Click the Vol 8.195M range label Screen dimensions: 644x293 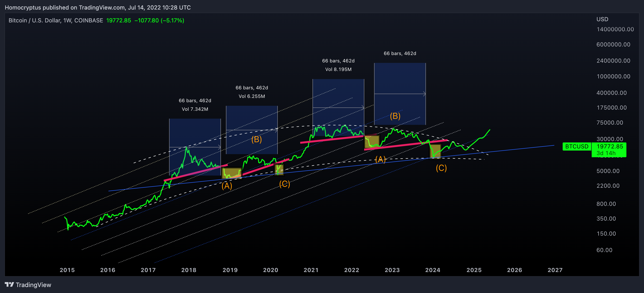(x=338, y=69)
